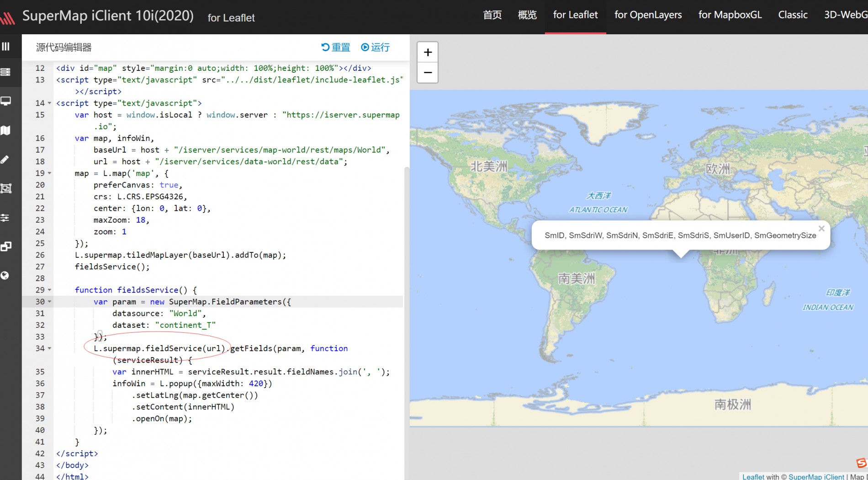Image resolution: width=868 pixels, height=480 pixels.
Task: Click the 北美洲 label on map
Action: point(489,166)
